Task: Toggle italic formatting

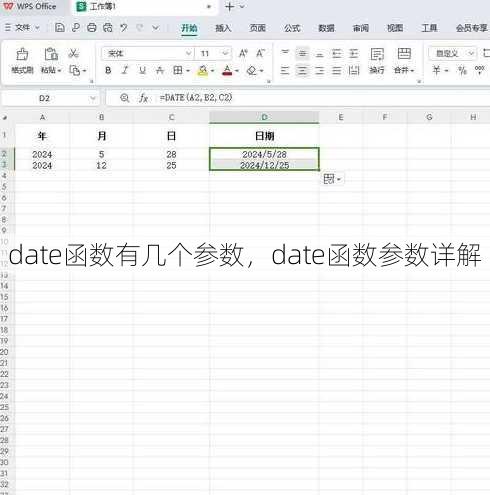Action: (x=125, y=70)
